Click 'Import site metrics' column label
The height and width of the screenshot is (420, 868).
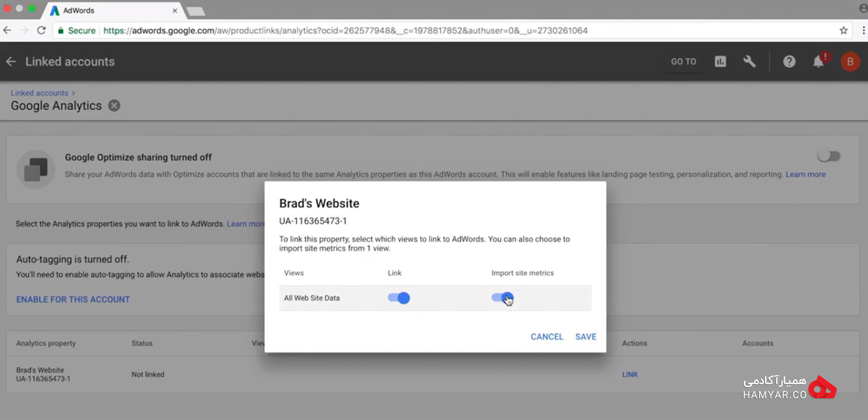(522, 273)
